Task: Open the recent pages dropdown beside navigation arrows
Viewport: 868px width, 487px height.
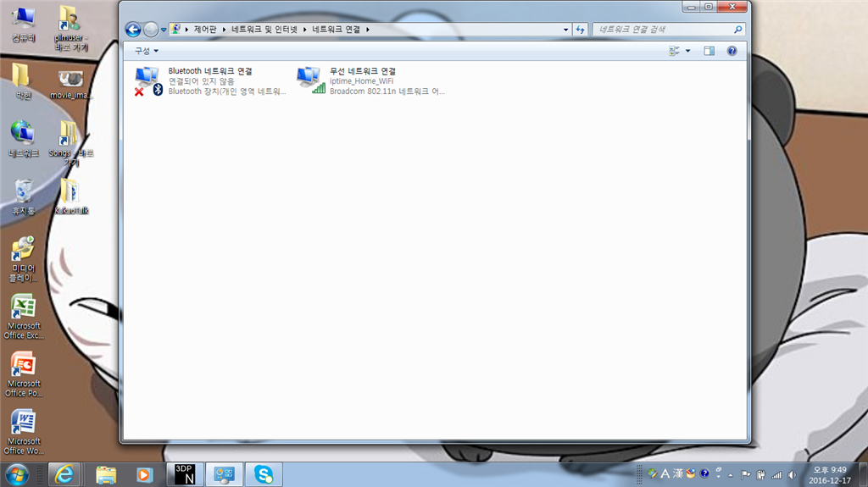Action: 164,30
